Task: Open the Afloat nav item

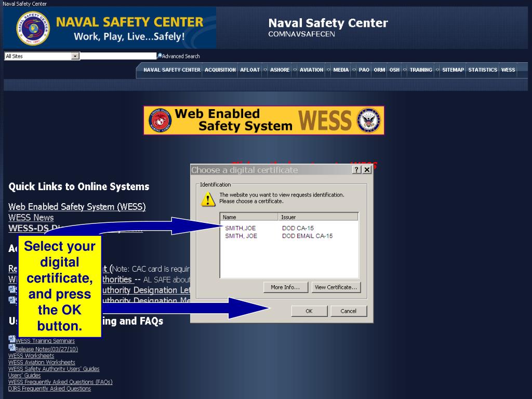Action: click(x=250, y=70)
